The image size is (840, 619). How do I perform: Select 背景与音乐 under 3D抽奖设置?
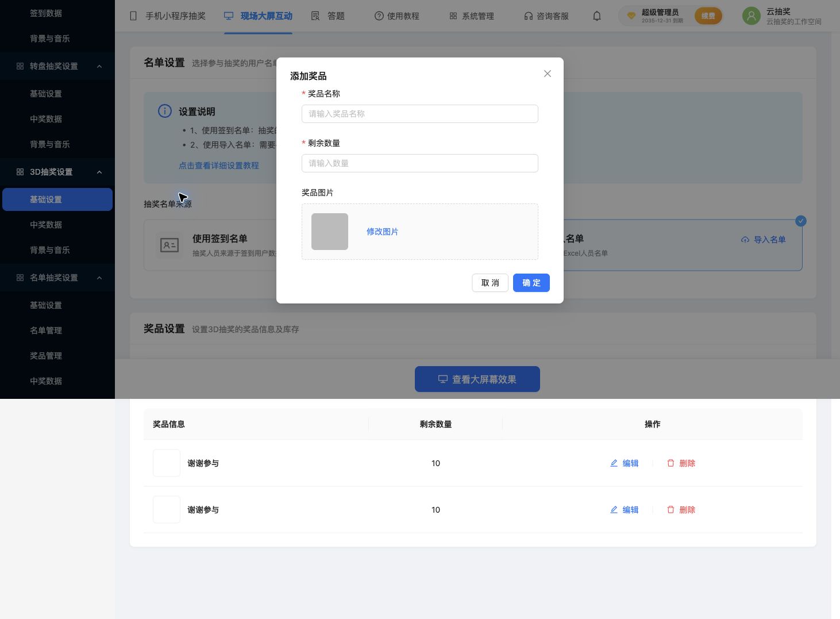(57, 250)
